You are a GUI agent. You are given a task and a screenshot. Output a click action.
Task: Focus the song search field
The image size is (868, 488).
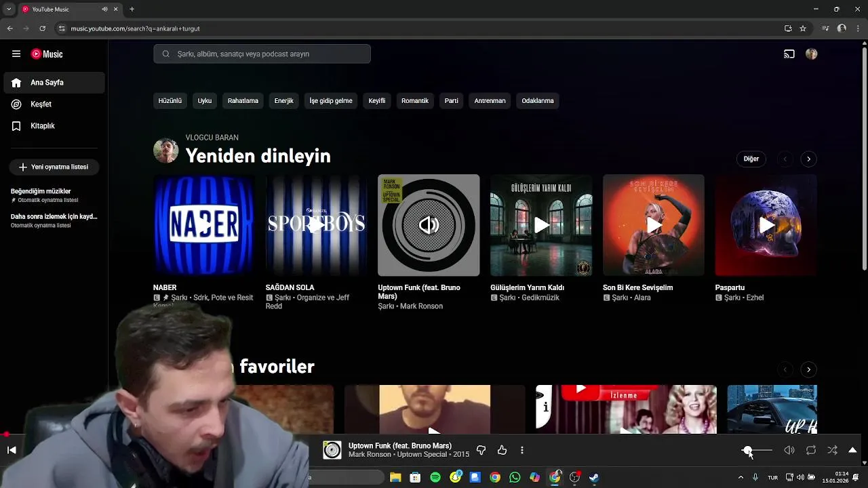point(262,54)
